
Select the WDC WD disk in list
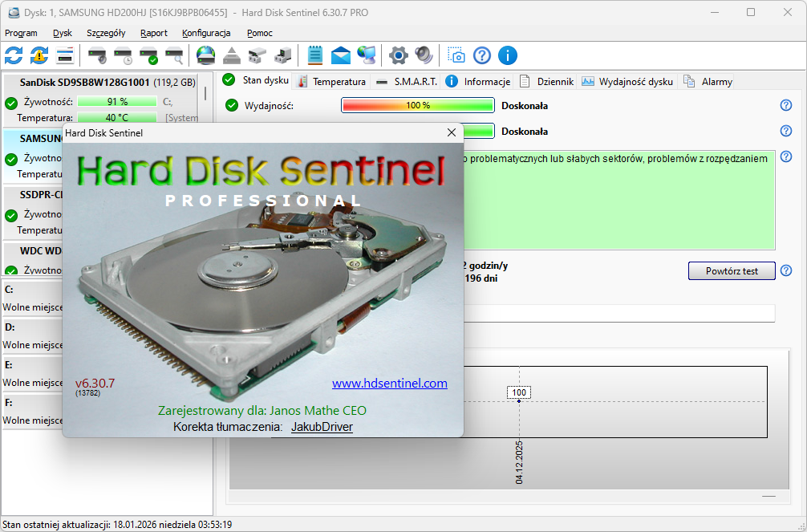coord(33,259)
